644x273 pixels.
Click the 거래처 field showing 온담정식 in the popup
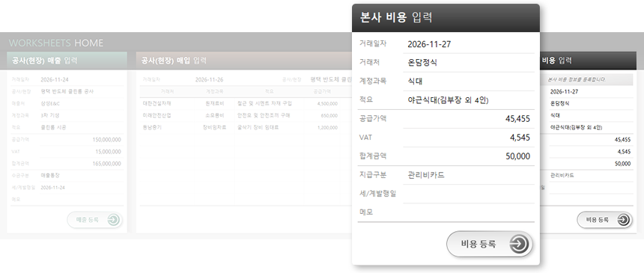point(469,63)
